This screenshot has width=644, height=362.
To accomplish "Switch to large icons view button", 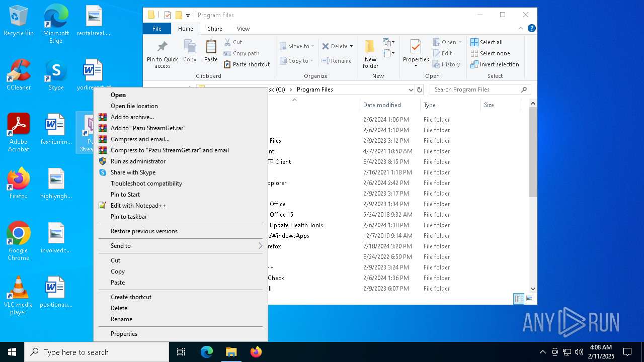I will pyautogui.click(x=529, y=299).
